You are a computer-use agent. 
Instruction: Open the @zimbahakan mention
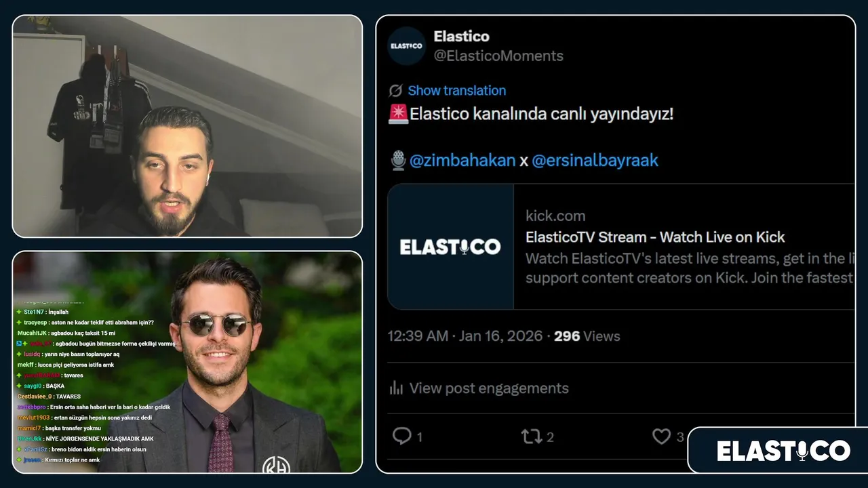coord(462,161)
